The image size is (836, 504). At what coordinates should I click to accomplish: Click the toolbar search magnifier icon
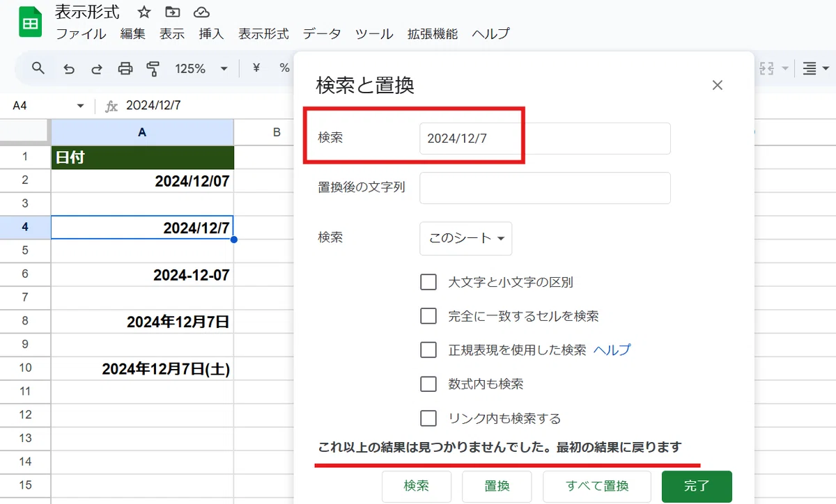coord(38,68)
